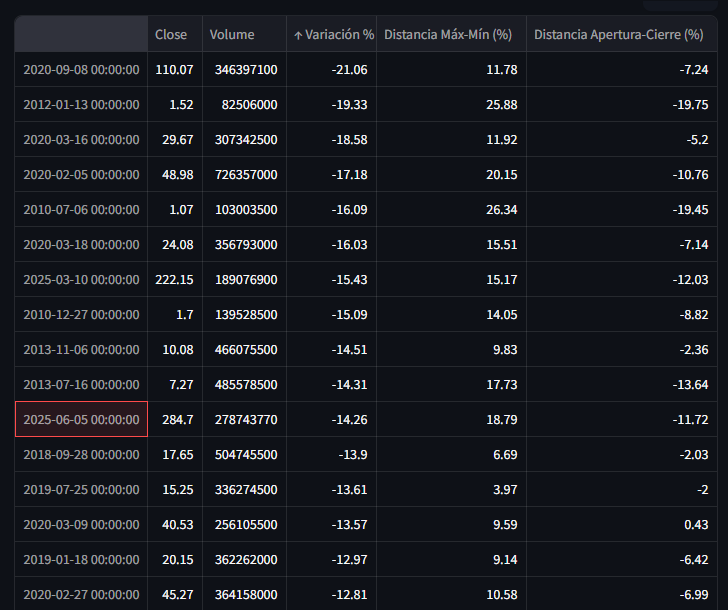Click the Máx-Mín value 26.34
Image resolution: width=728 pixels, height=610 pixels.
pos(451,209)
